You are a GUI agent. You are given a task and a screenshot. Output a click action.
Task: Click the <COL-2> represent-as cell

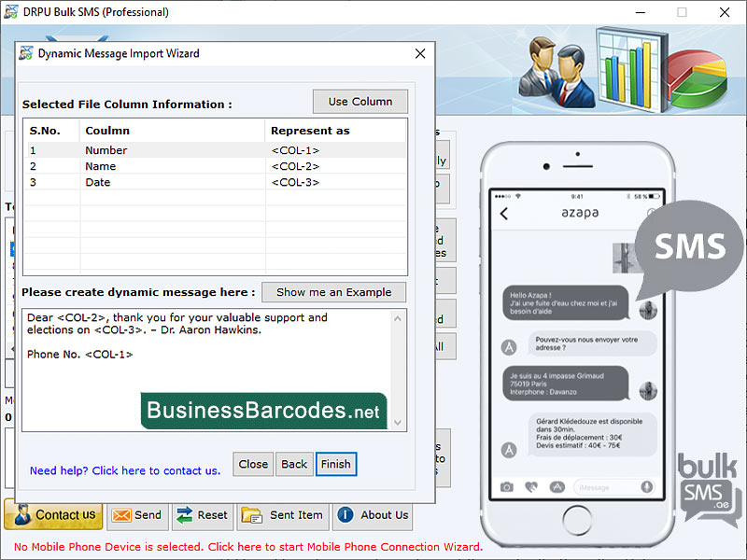(x=295, y=166)
